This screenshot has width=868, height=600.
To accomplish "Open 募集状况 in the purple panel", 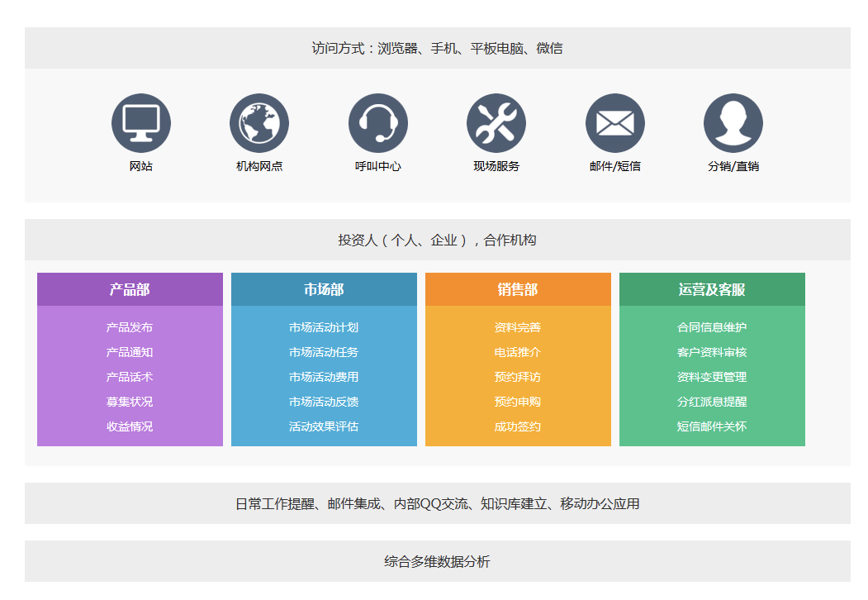I will [130, 402].
